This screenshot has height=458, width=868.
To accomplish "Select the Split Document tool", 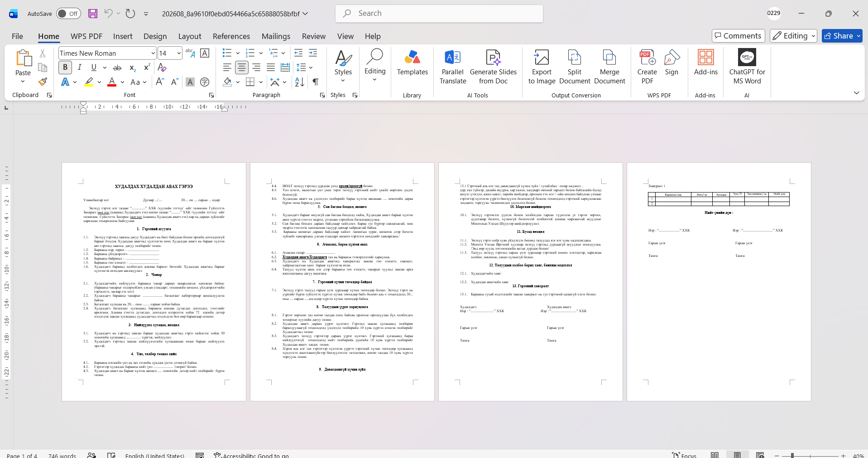I will coord(575,67).
